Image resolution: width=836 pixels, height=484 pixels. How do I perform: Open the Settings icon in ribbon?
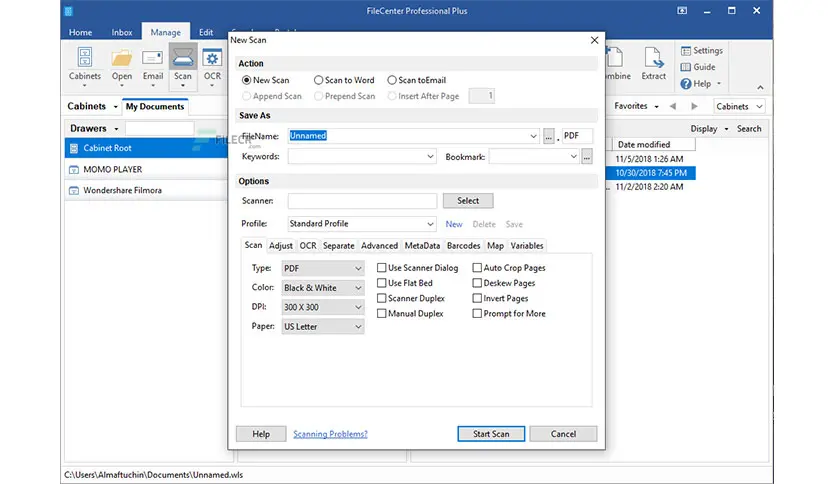click(686, 51)
